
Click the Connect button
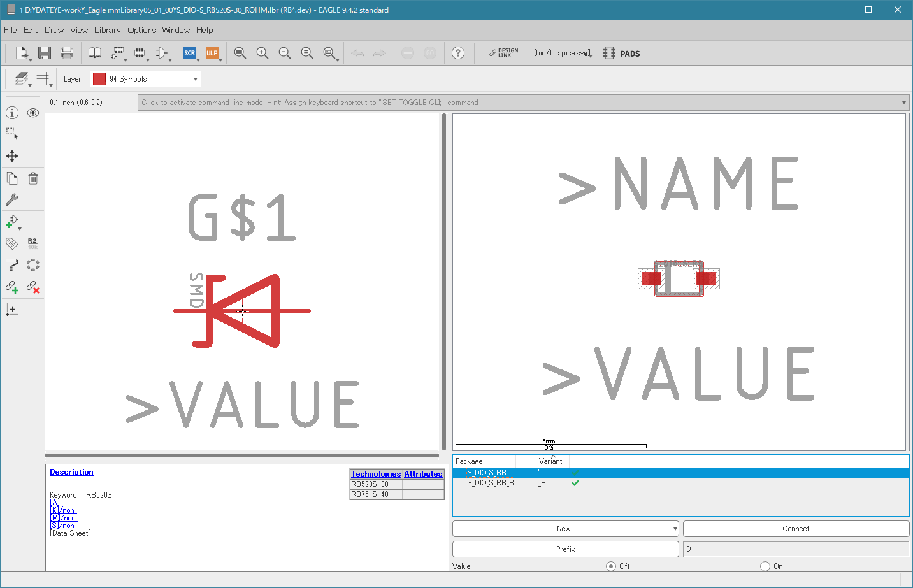796,529
